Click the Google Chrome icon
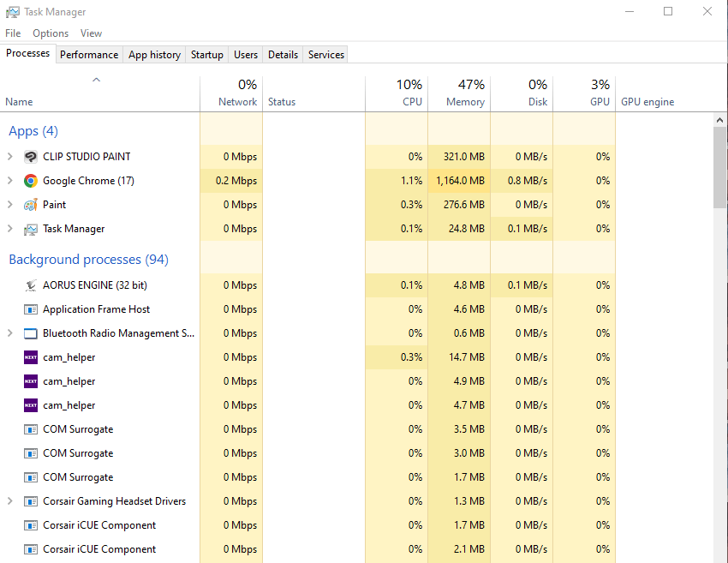The width and height of the screenshot is (728, 563). [x=31, y=181]
